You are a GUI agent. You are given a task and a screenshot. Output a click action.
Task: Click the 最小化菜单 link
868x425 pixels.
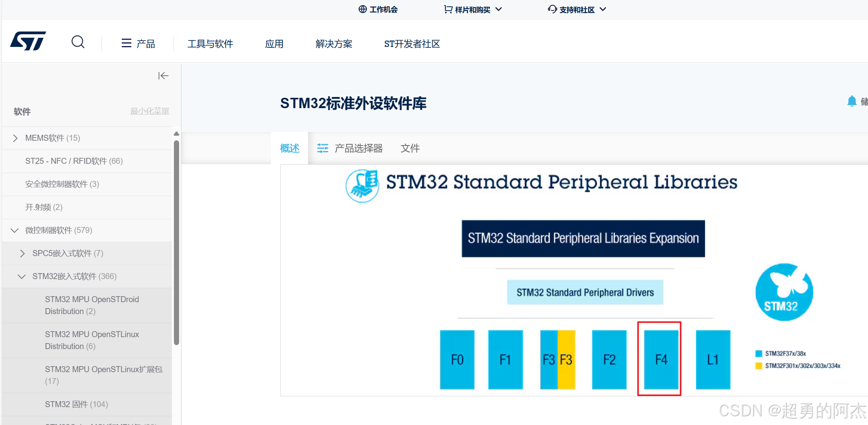150,111
